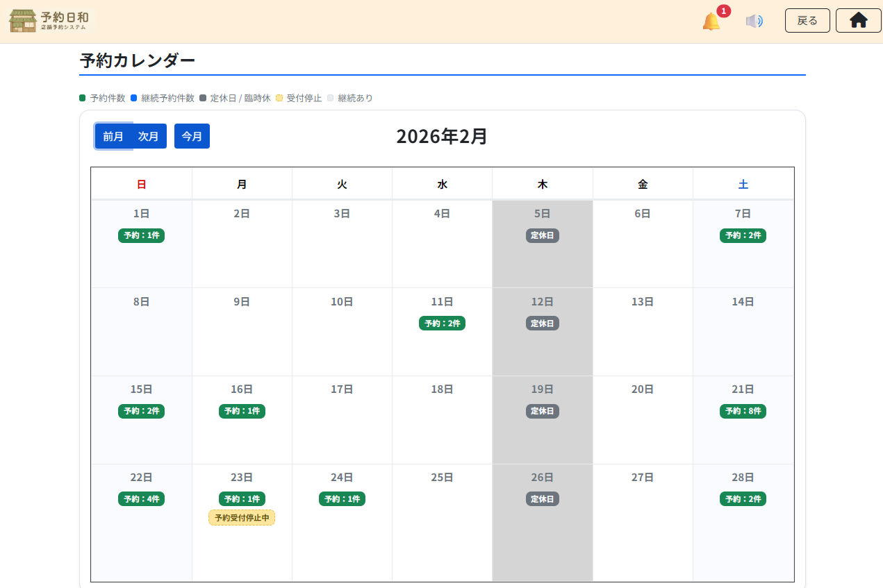Click 定休日 badge on 26日

point(543,499)
